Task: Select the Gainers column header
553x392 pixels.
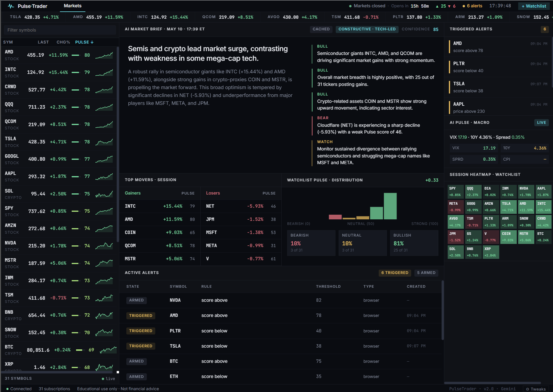Action: [x=133, y=193]
